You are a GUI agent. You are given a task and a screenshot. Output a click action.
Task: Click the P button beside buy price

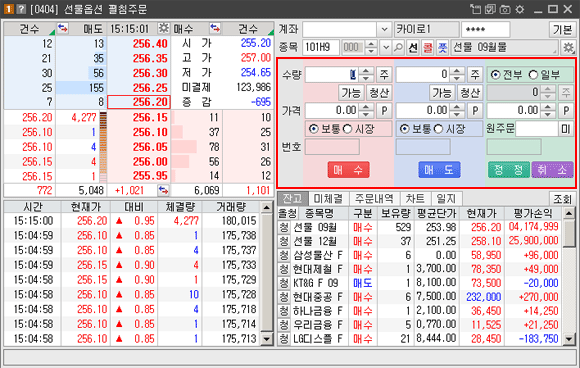tap(384, 111)
